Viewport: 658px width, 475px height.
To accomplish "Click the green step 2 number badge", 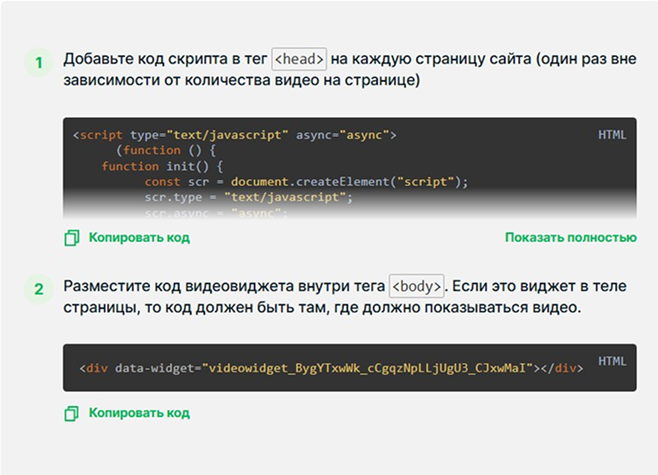I will pyautogui.click(x=39, y=290).
